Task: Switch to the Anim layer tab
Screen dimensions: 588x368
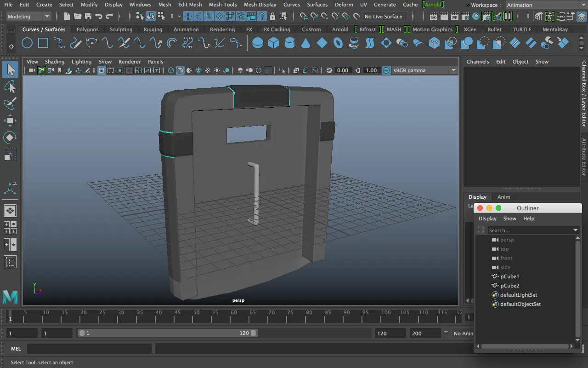Action: coord(504,197)
